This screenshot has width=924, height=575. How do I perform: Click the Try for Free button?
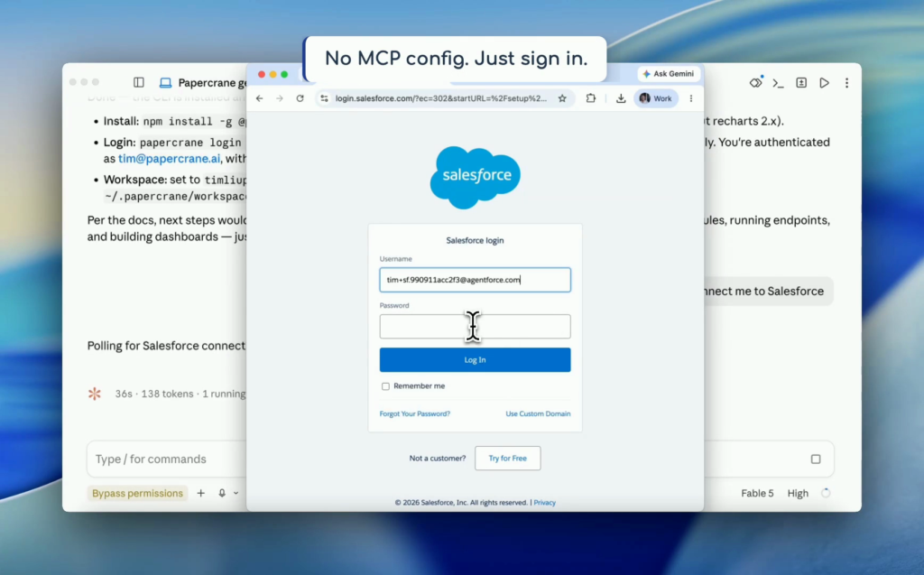[507, 459]
